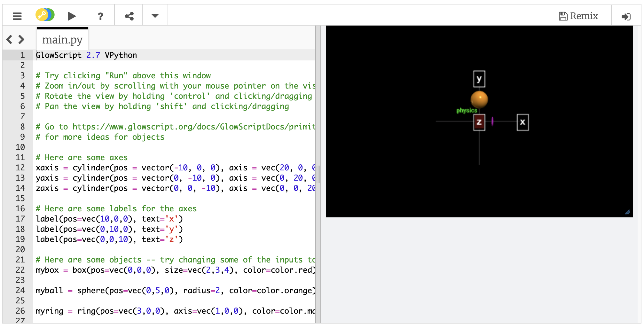Screen dimensions: 644x328
Task: Click the orange sphere in the scene
Action: tap(479, 99)
